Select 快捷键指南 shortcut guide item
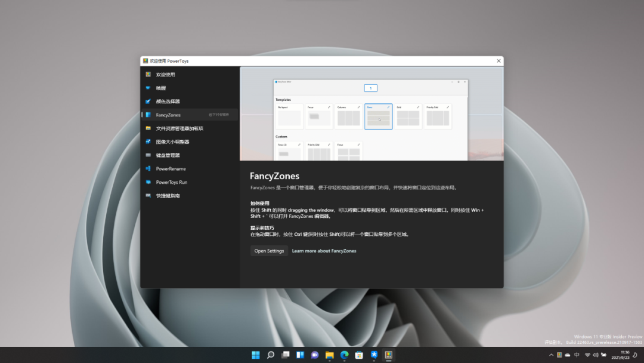This screenshot has width=644, height=363. point(168,196)
